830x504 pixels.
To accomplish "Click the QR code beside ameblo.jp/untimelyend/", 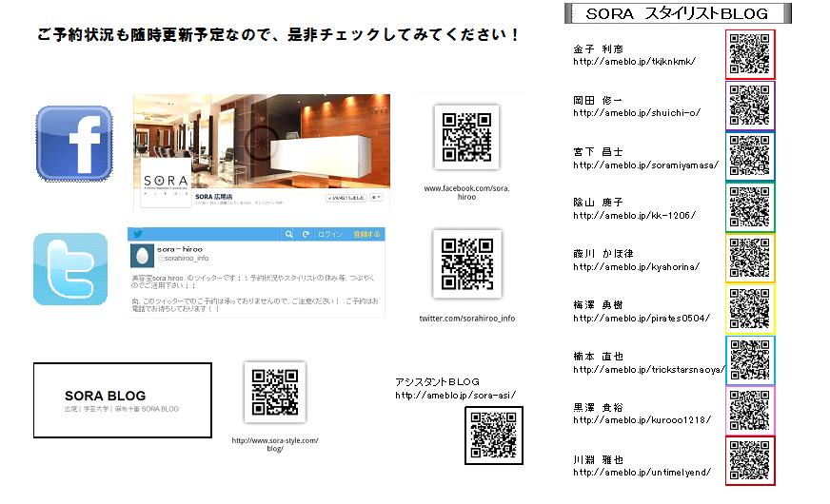I will coord(750,460).
